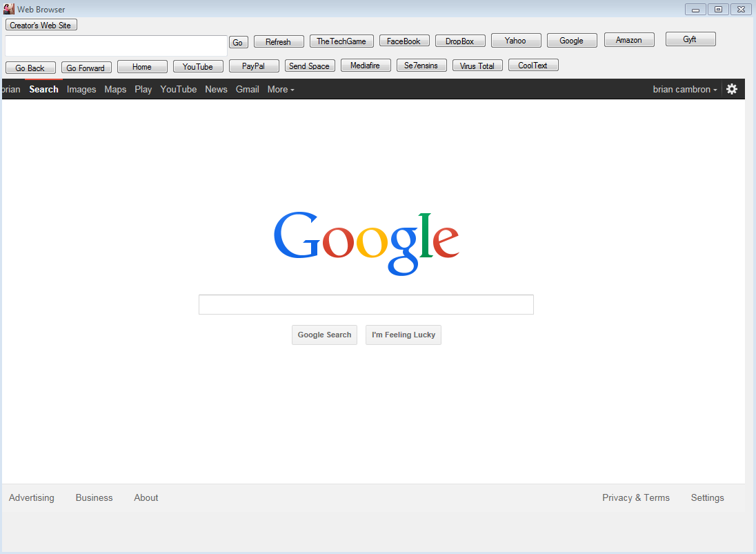Open the Google shortcut toolbar button

572,41
